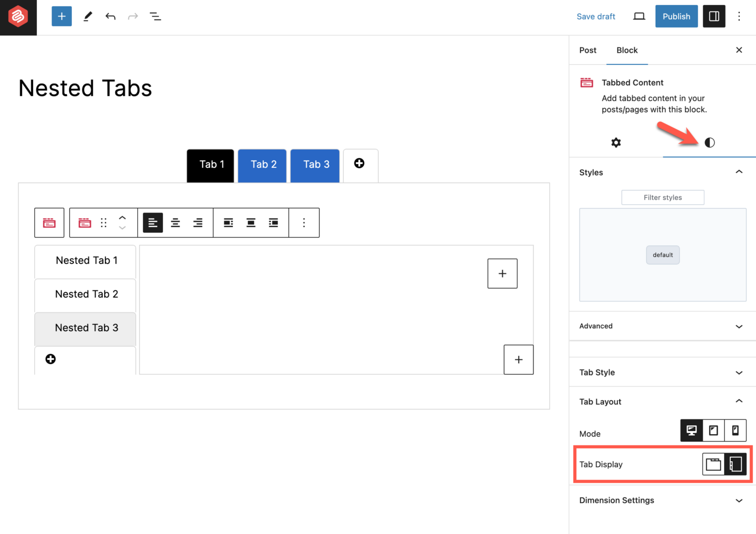Switch to the Post tab in sidebar
756x534 pixels.
click(x=588, y=50)
